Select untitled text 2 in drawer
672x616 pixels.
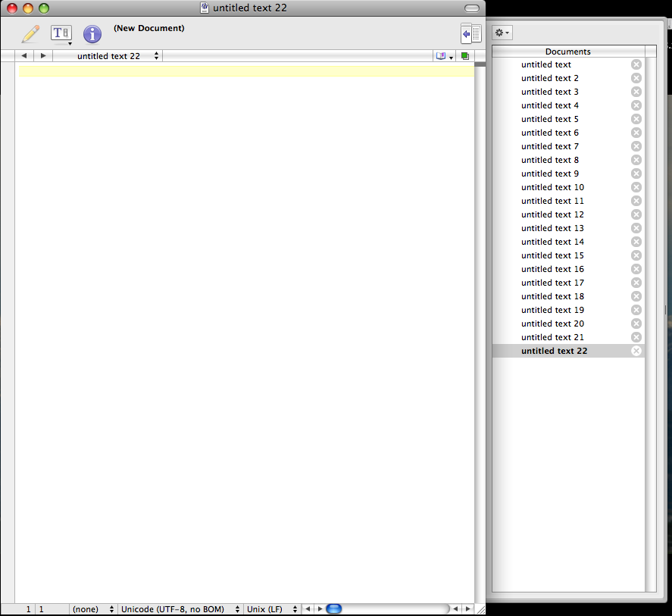click(568, 78)
